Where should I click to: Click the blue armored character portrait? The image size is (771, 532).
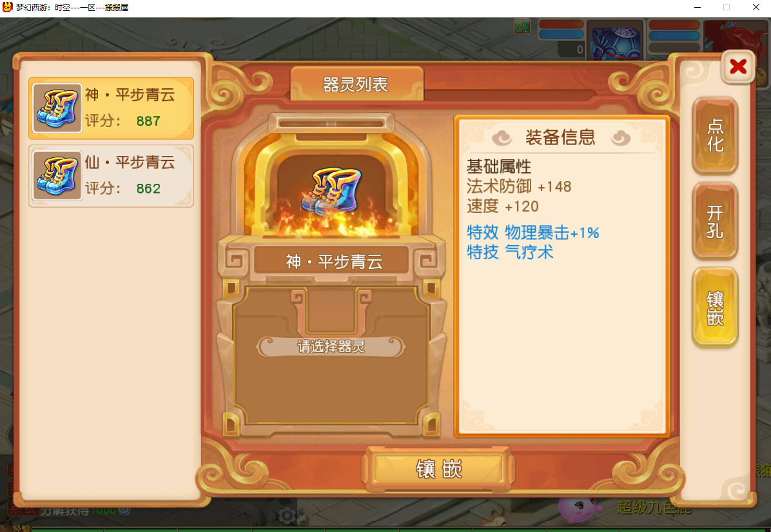(616, 41)
